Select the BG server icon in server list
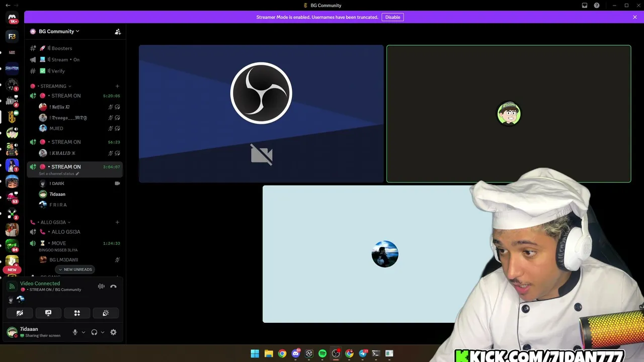 [x=12, y=117]
